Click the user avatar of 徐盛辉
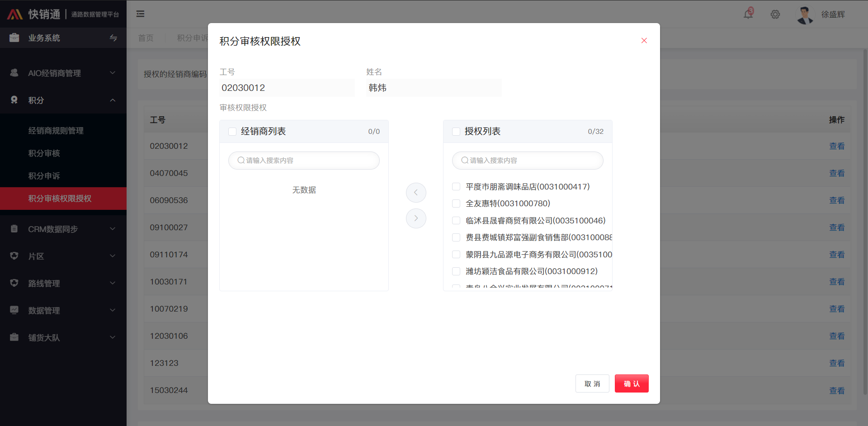868x426 pixels. pyautogui.click(x=805, y=14)
